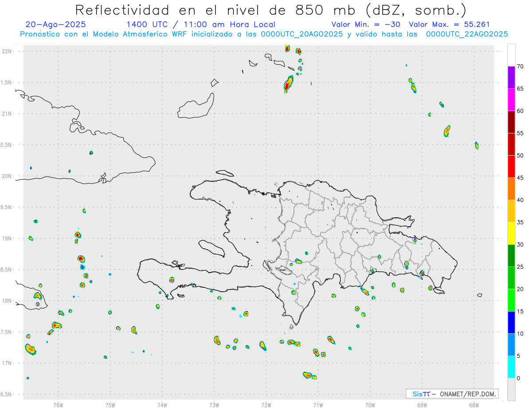Image resolution: width=532 pixels, height=411 pixels.
Task: Click the colorbar label '0'
Action: click(519, 378)
